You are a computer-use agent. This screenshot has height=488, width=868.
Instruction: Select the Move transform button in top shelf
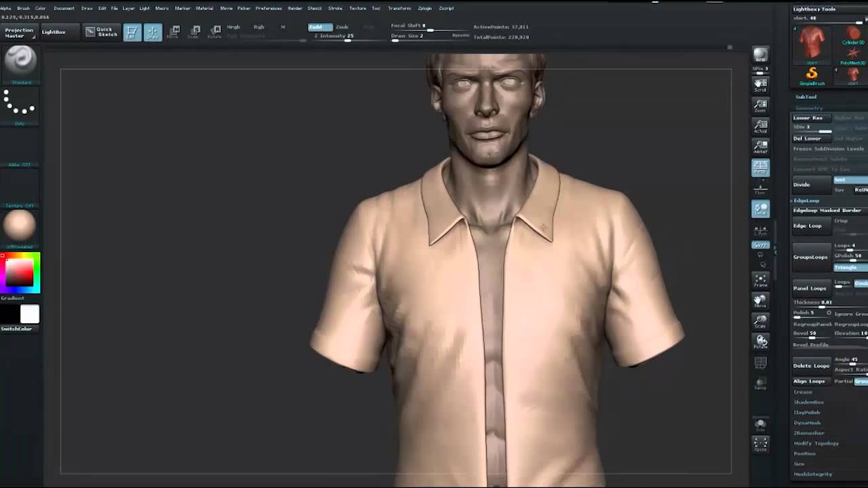[174, 31]
